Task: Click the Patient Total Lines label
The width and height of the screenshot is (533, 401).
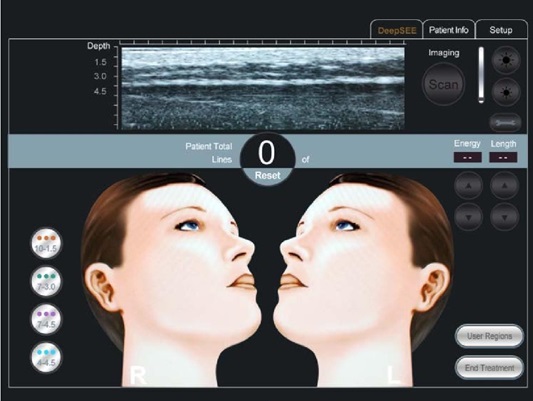Action: (209, 153)
